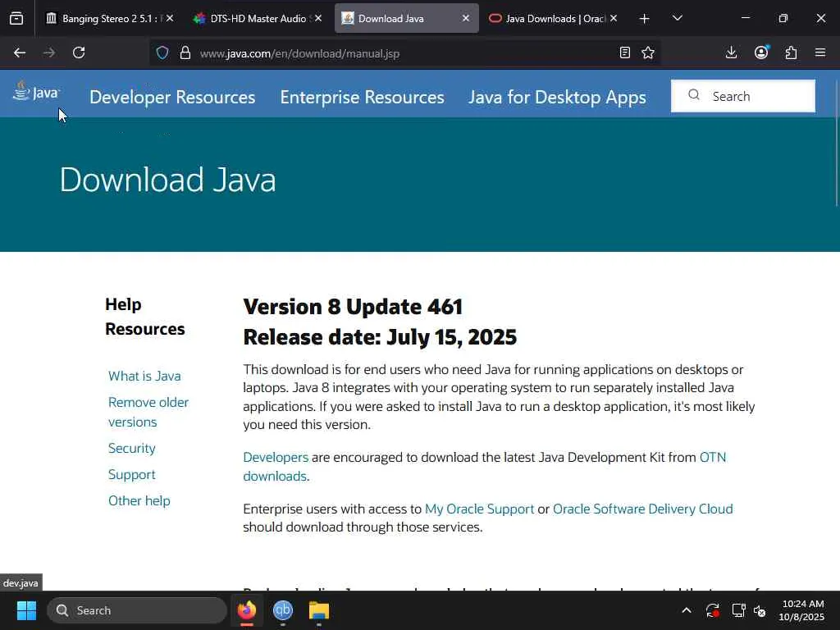View site security padlock information
The width and height of the screenshot is (840, 630).
point(185,53)
